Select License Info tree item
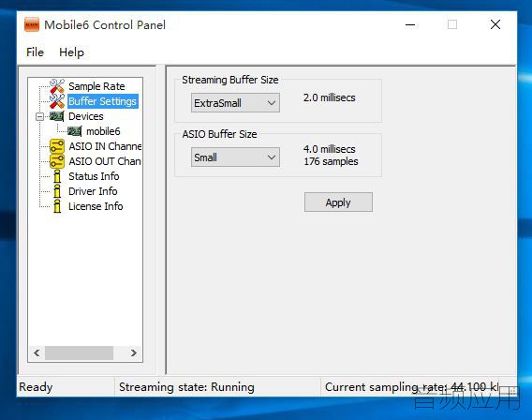532x420 pixels. pos(96,206)
